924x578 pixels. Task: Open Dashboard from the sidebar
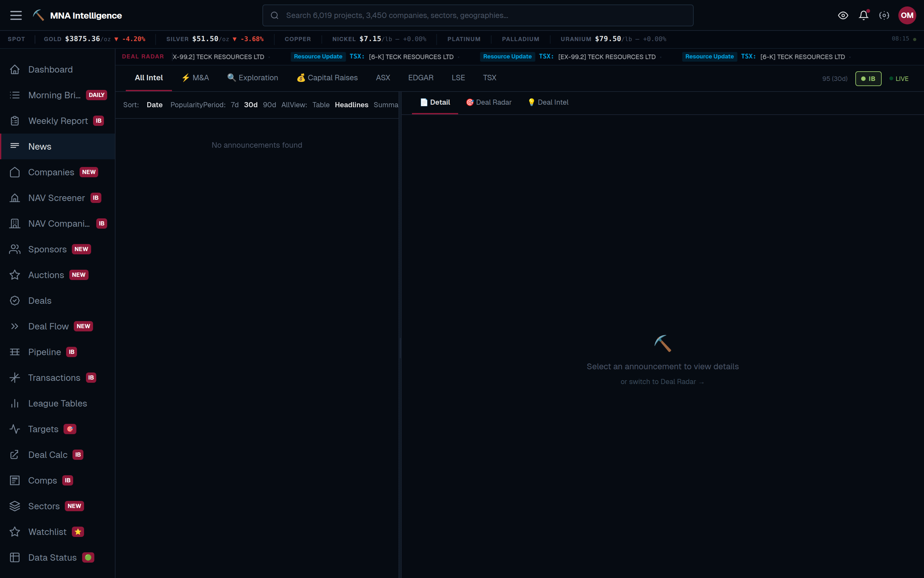tap(58, 70)
